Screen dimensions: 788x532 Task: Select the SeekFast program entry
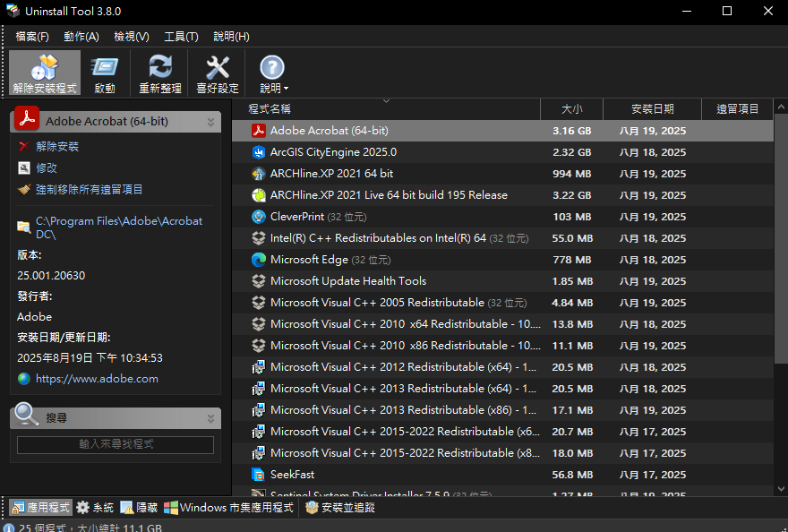pos(292,475)
